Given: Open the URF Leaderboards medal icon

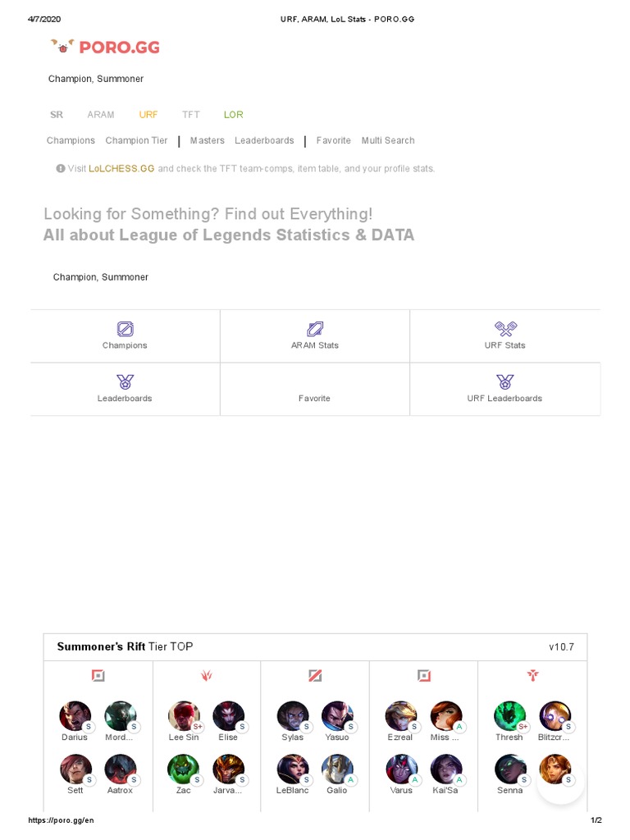Looking at the screenshot, I should (x=504, y=381).
